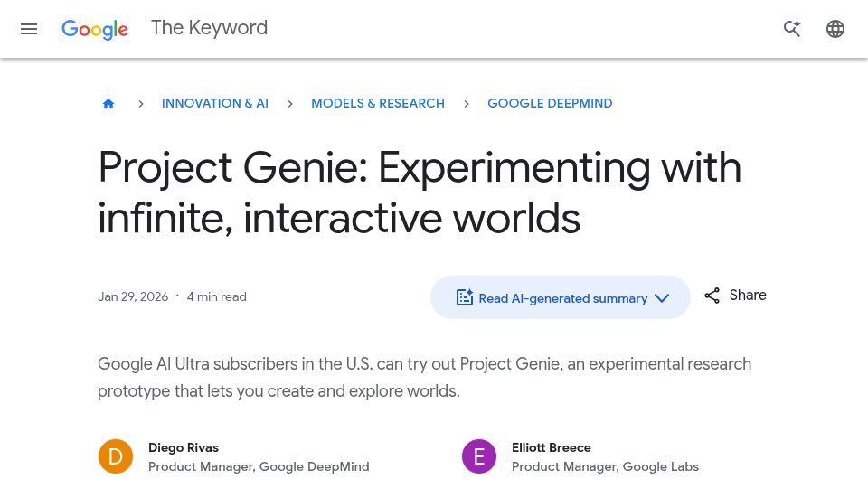Click the Jan 29, 2026 date
This screenshot has width=868, height=488.
point(133,297)
